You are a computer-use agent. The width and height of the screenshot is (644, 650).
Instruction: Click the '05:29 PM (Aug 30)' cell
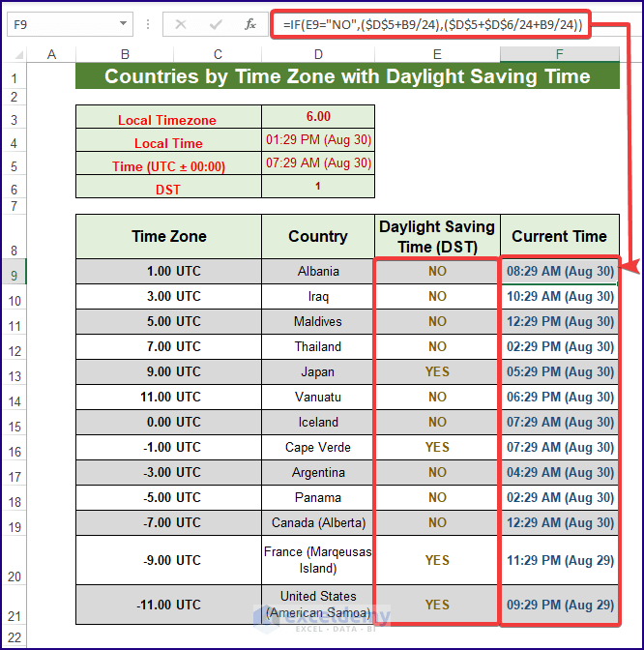560,372
